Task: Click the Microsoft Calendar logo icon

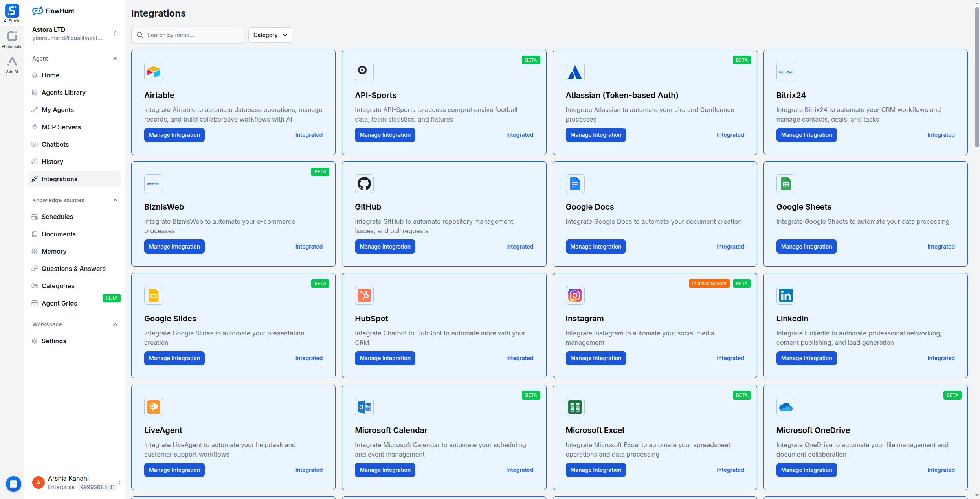Action: pos(364,407)
